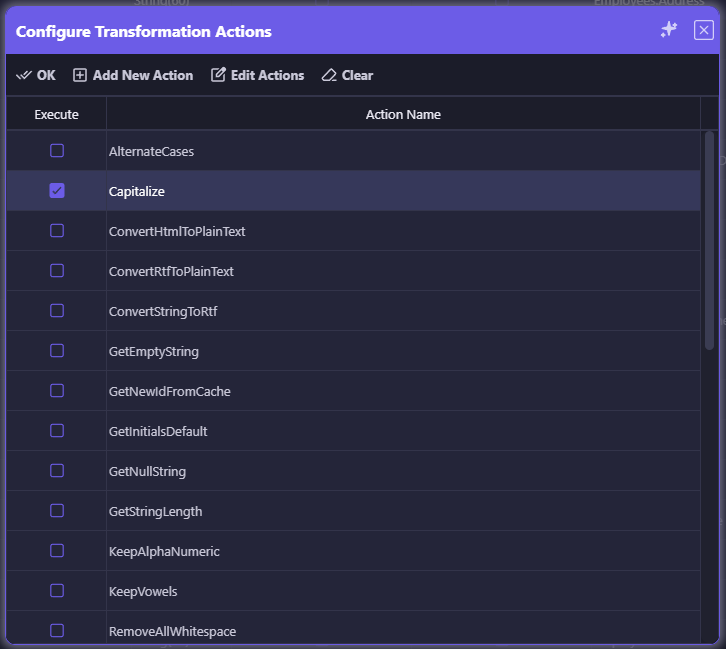Enable the AlternateCases checkbox
Image resolution: width=726 pixels, height=649 pixels.
coord(57,150)
